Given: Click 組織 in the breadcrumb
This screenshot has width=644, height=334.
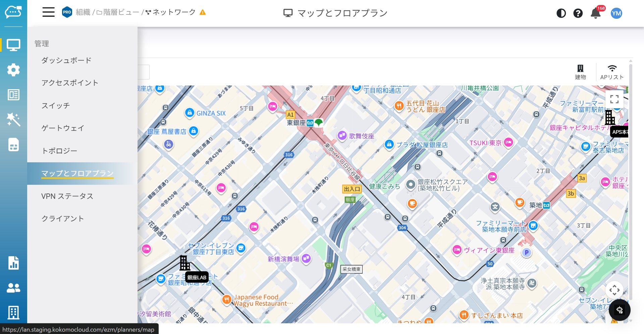Looking at the screenshot, I should point(83,12).
